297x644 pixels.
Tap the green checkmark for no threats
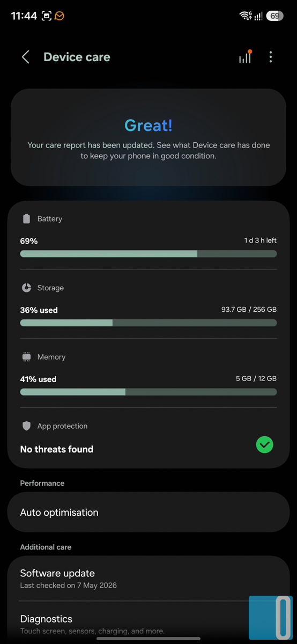(x=264, y=444)
